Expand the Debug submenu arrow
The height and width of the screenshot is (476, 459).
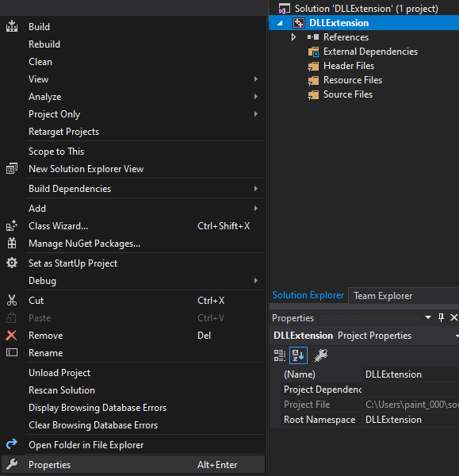(256, 281)
